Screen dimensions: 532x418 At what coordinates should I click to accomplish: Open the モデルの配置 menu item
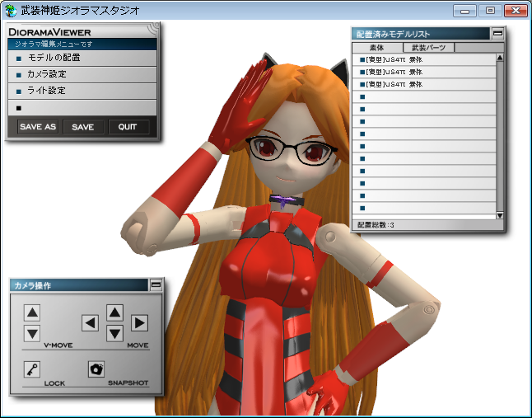point(82,58)
